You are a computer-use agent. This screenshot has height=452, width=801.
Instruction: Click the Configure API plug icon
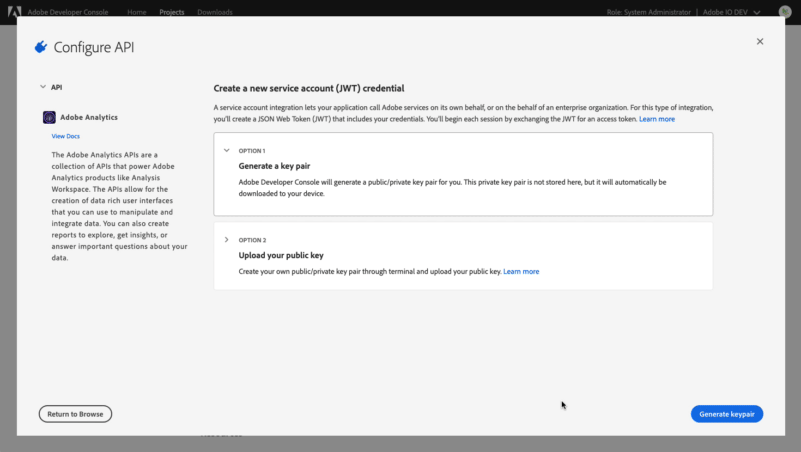click(41, 47)
